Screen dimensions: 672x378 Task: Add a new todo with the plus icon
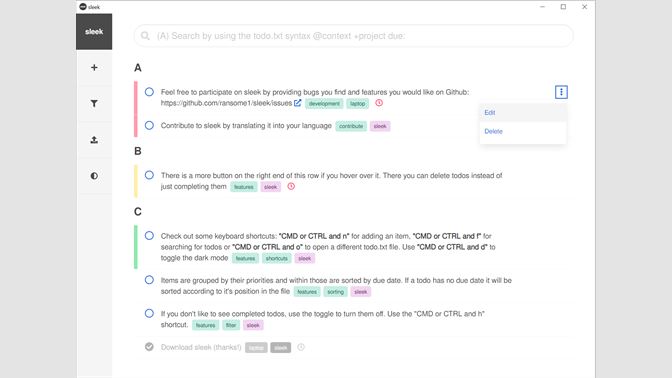pos(94,67)
